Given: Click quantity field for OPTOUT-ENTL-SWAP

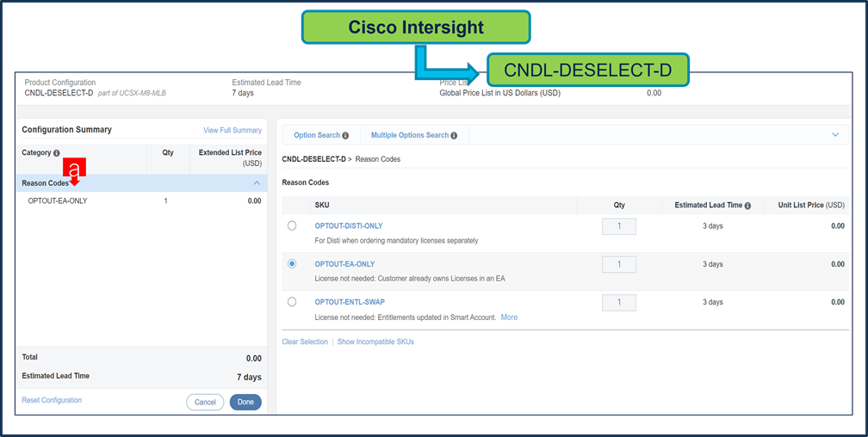Looking at the screenshot, I should pos(619,303).
